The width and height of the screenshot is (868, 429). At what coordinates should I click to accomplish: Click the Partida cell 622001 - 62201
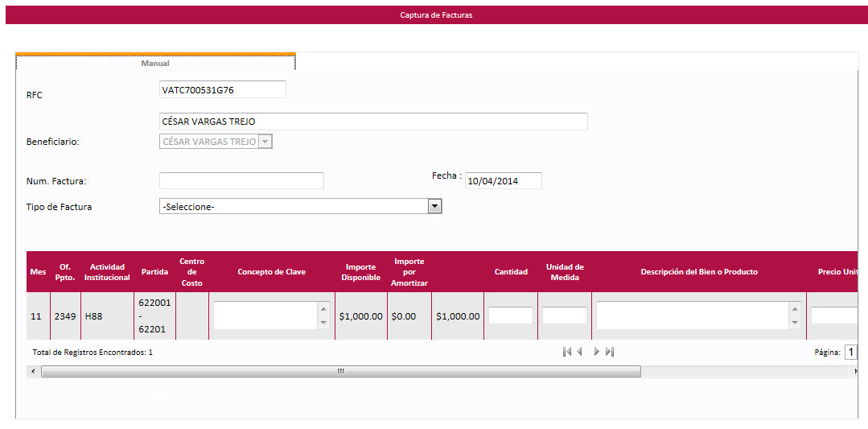click(x=154, y=316)
